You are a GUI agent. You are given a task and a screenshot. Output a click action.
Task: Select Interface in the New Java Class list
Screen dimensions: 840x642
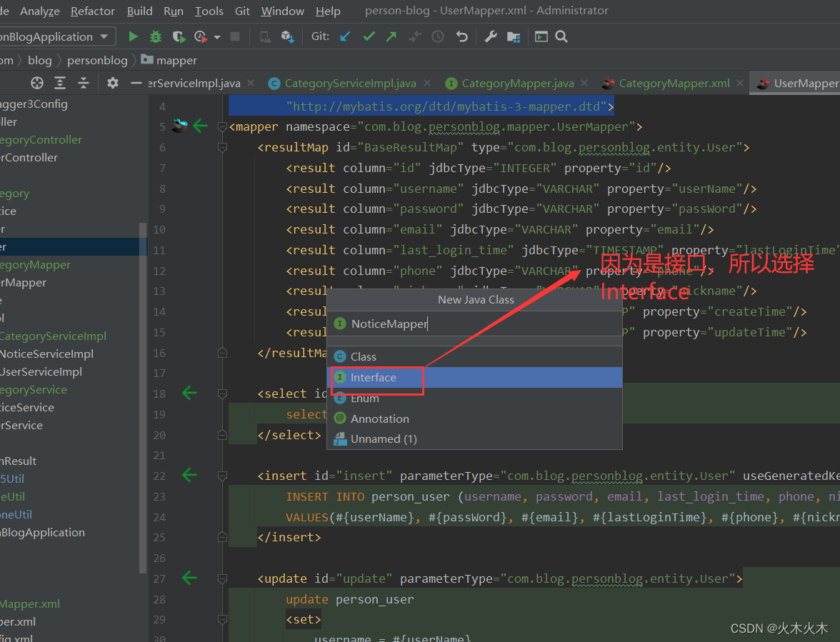(374, 378)
